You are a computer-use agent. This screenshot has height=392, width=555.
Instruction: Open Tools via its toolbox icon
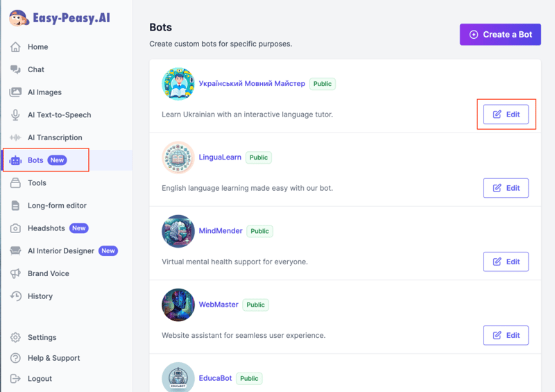click(x=15, y=183)
